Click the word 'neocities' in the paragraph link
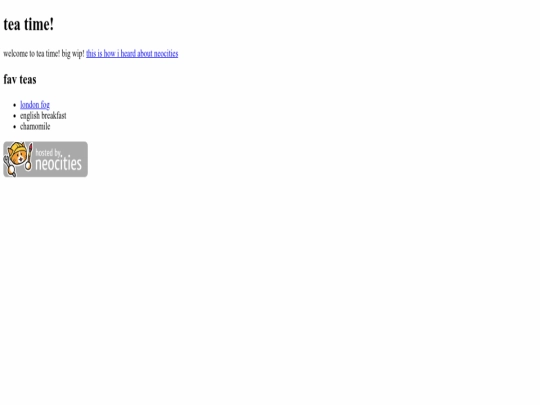This screenshot has width=540, height=405. (166, 54)
